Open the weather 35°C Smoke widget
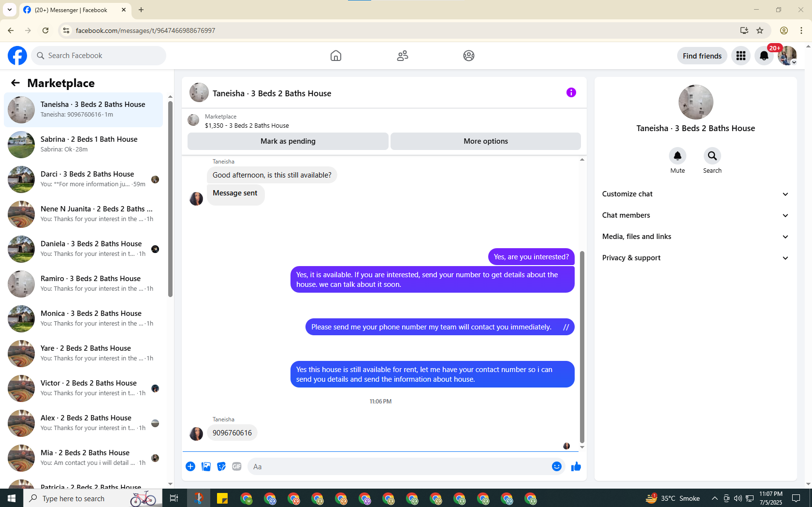Screen dimensions: 812x507 click(673, 498)
